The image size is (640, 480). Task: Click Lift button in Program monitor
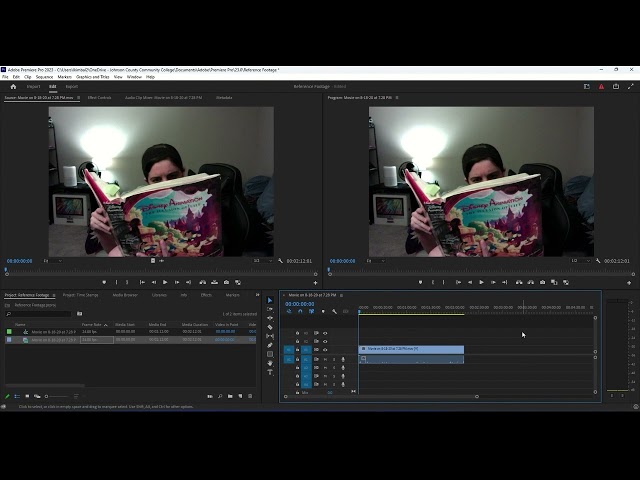click(519, 282)
